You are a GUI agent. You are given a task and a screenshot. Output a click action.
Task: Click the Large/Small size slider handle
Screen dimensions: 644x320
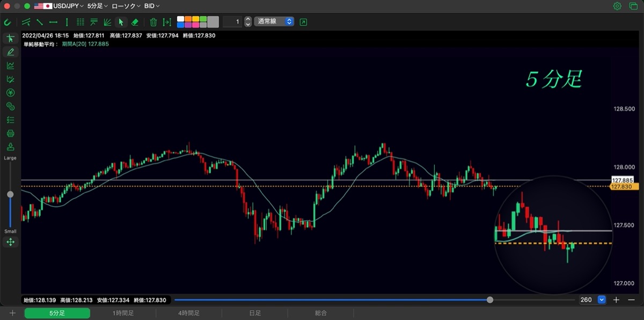pyautogui.click(x=10, y=194)
